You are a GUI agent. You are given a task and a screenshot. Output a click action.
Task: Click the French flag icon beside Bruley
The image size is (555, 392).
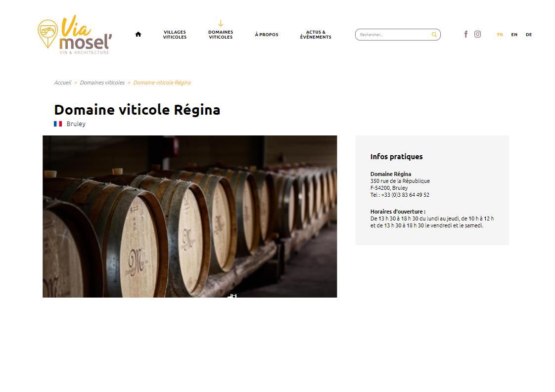[58, 124]
